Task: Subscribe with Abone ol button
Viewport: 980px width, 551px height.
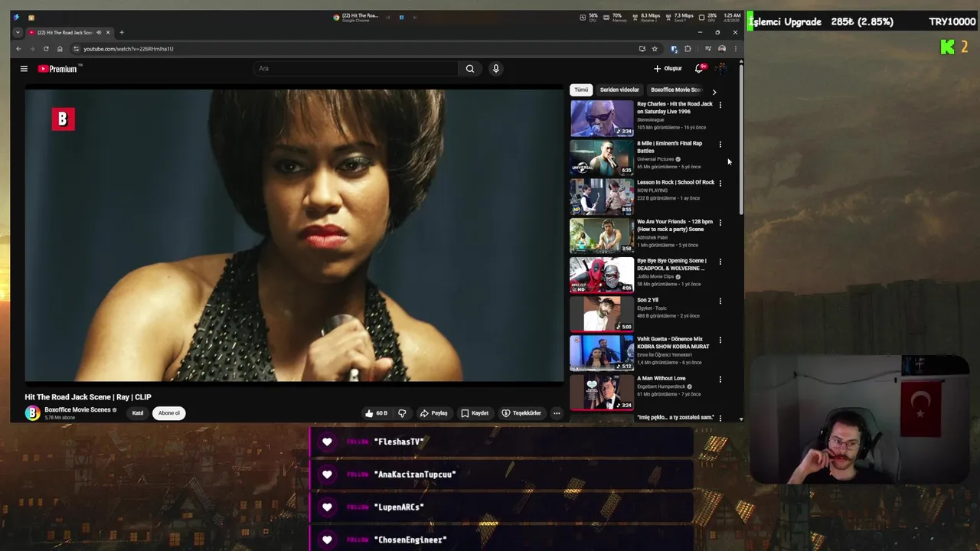Action: tap(169, 413)
